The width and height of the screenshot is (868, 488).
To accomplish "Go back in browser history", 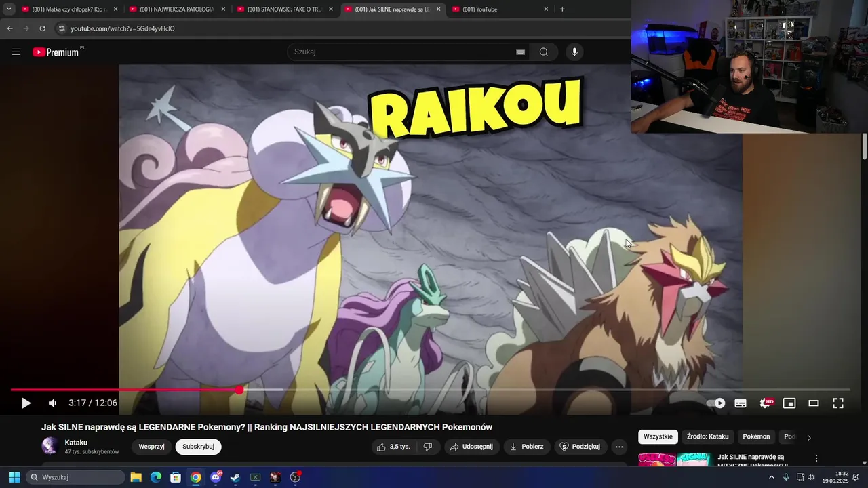I will tap(9, 28).
